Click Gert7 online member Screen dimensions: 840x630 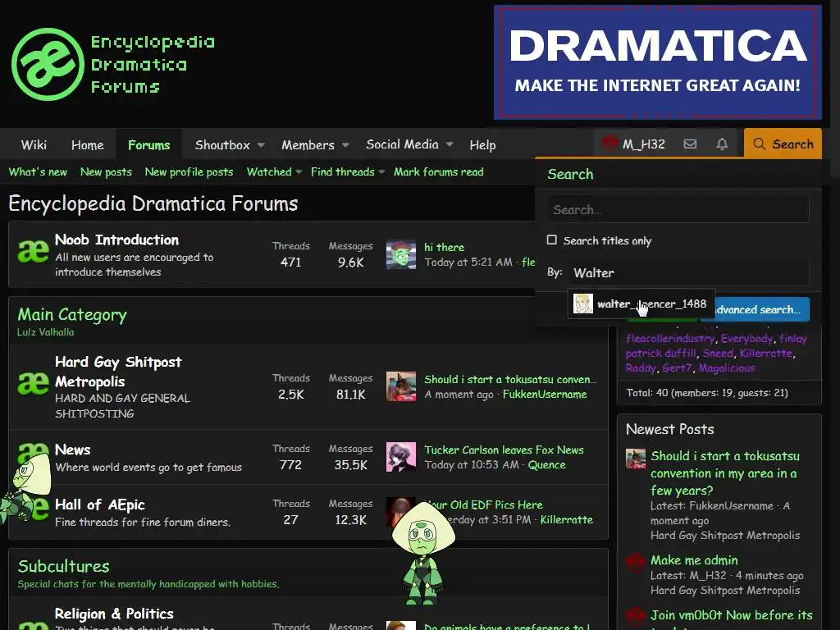point(677,367)
